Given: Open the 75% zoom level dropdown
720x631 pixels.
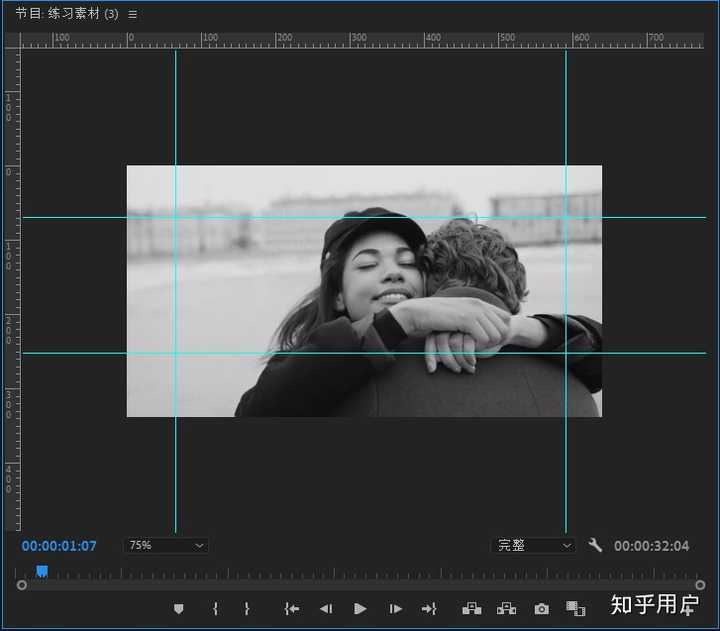Looking at the screenshot, I should coord(166,545).
